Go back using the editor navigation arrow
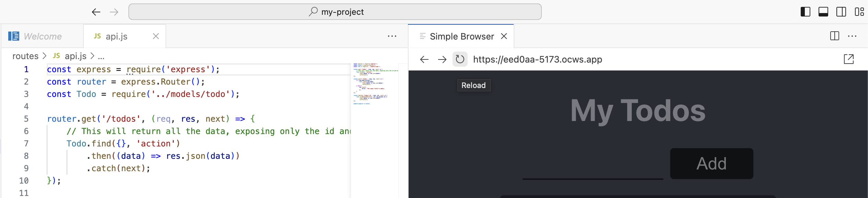The image size is (868, 198). (96, 12)
